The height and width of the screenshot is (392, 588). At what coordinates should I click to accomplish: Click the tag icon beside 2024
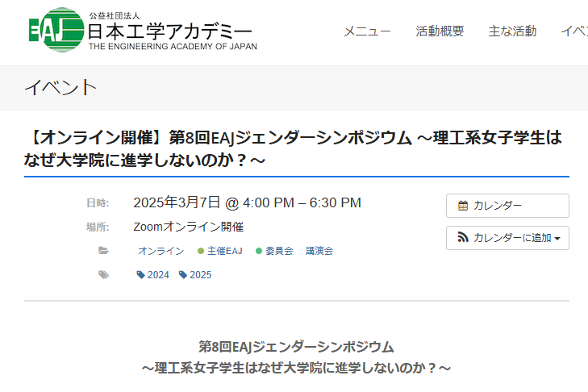[141, 275]
